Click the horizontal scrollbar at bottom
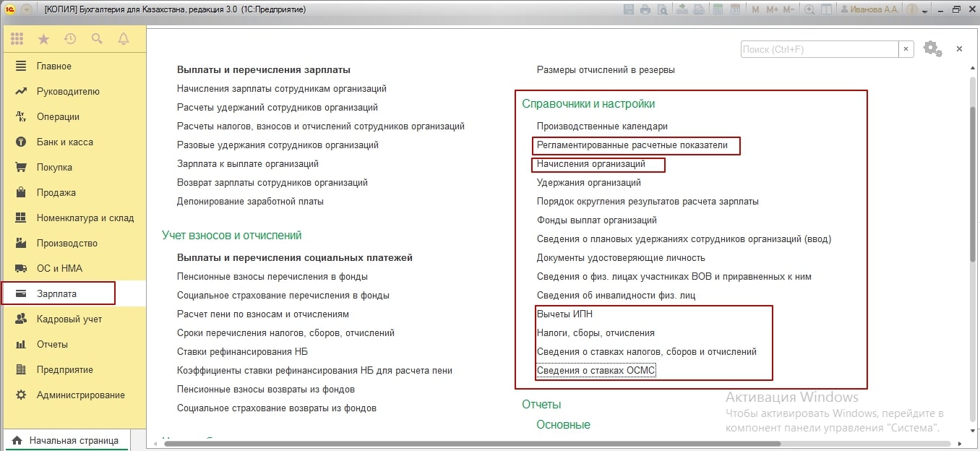 (470, 444)
